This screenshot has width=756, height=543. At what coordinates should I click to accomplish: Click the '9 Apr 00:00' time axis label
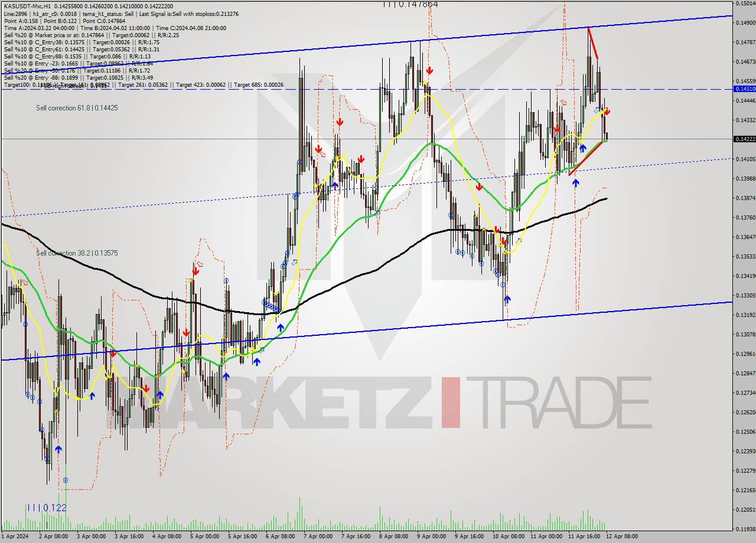[431, 537]
